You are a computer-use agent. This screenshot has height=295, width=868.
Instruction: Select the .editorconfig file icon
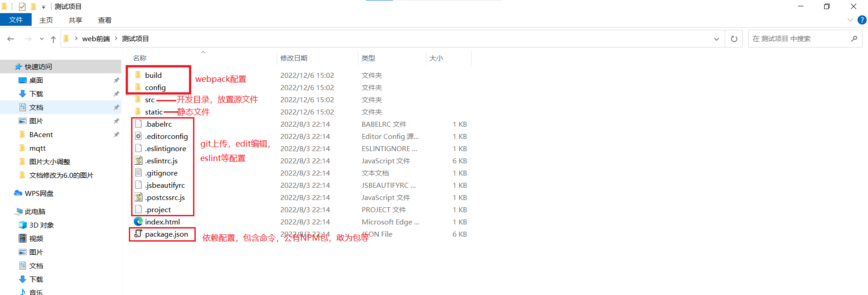[x=138, y=136]
